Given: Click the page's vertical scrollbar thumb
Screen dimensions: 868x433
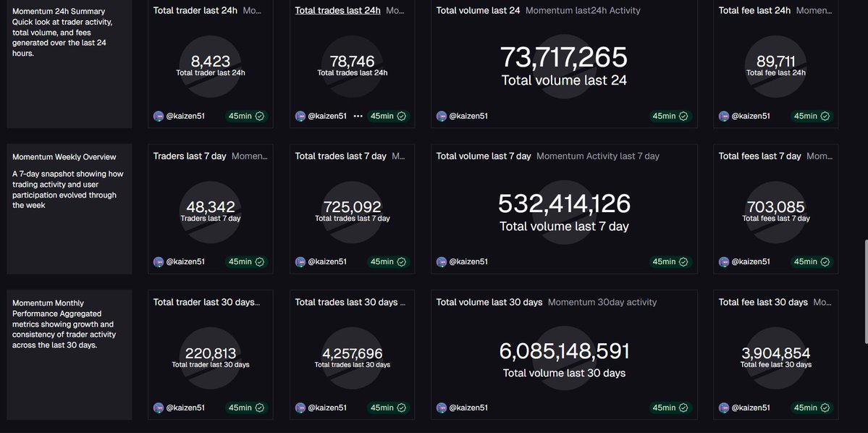Looking at the screenshot, I should [x=865, y=292].
